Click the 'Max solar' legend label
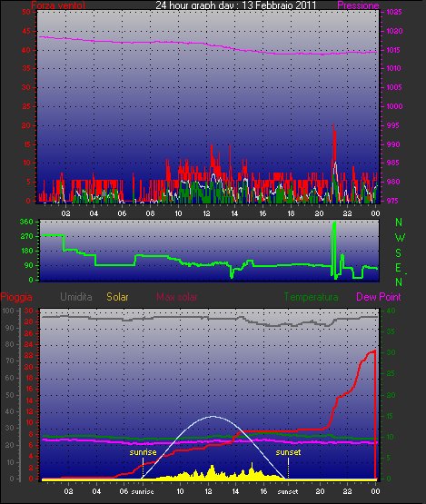Viewport: 426px width, 504px height. pyautogui.click(x=177, y=297)
